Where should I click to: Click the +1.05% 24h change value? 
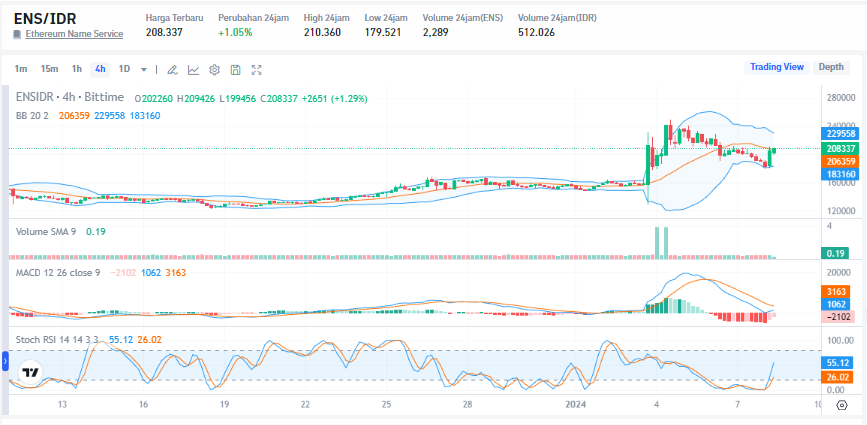click(235, 32)
